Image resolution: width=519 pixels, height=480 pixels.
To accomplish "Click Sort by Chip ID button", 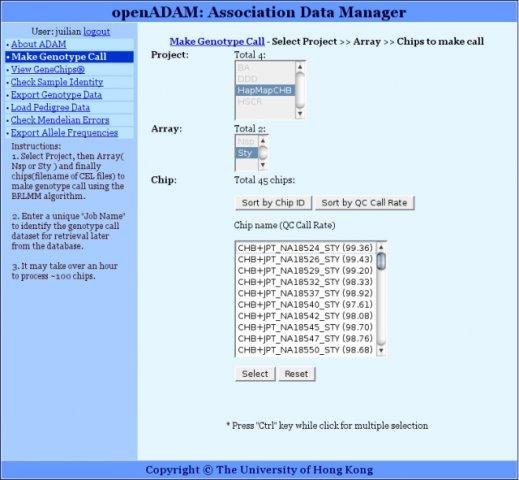I will [x=274, y=203].
